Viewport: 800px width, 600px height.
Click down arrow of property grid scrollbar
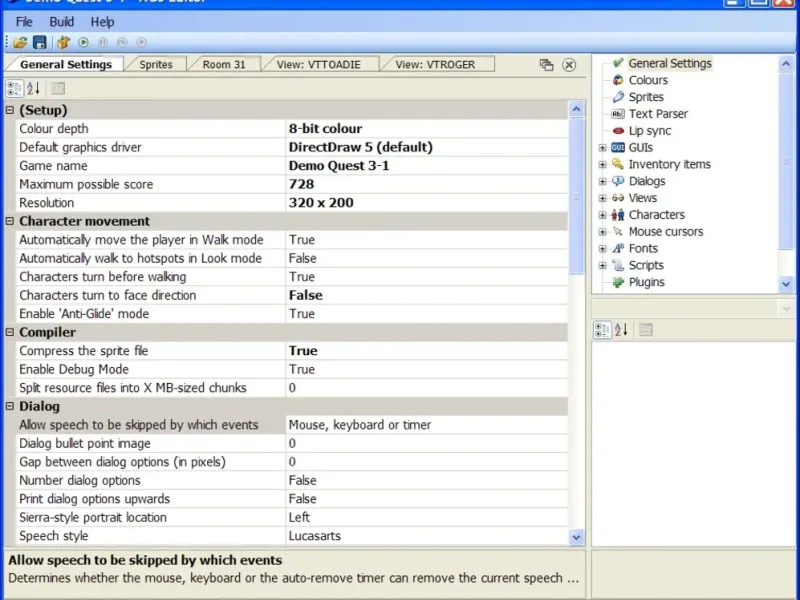(x=576, y=537)
